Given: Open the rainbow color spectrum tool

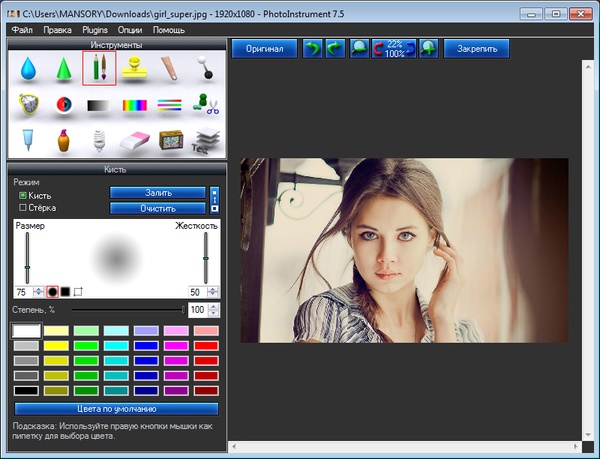Looking at the screenshot, I should tap(135, 105).
